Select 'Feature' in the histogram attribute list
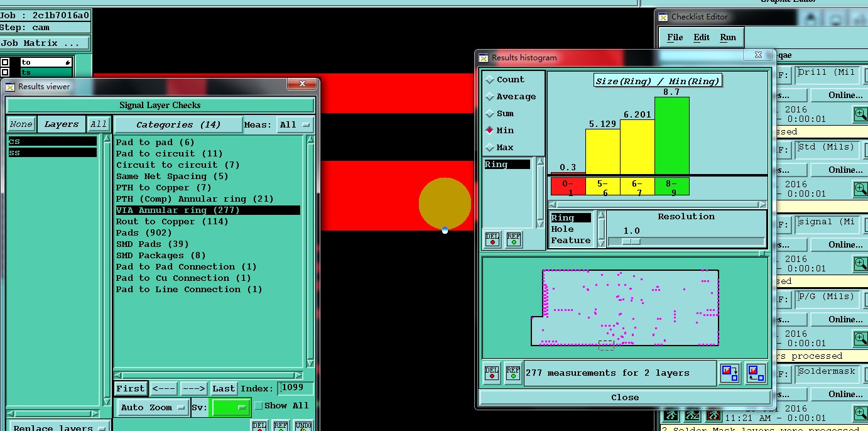The height and width of the screenshot is (431, 868). 571,241
